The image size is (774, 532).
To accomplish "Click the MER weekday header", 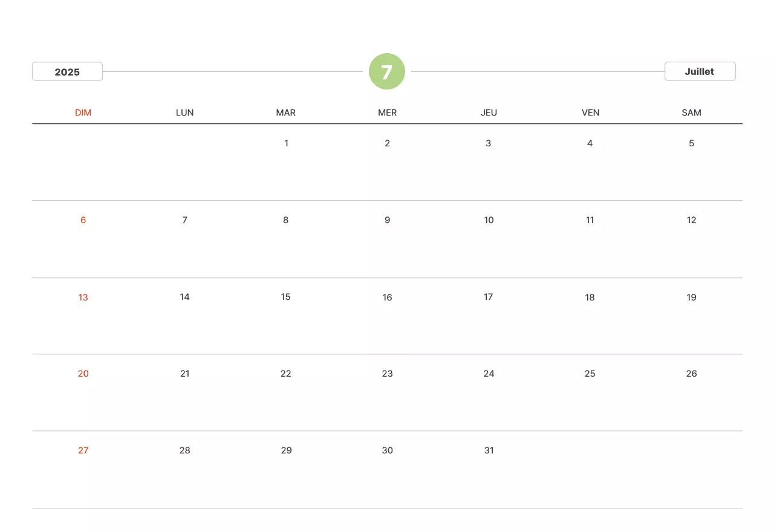I will pyautogui.click(x=387, y=112).
